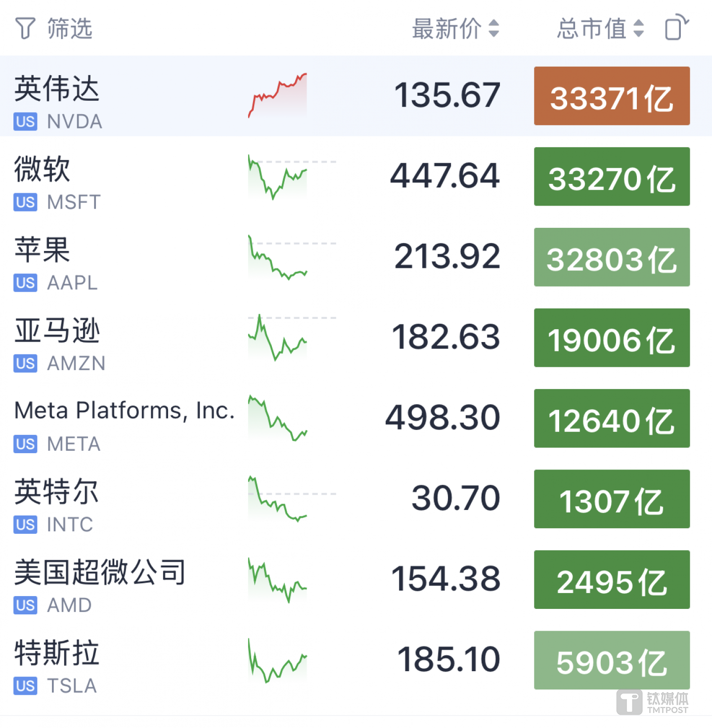Click Tesla's 5903亿 market cap badge
Screen dimensions: 712x728
(612, 660)
